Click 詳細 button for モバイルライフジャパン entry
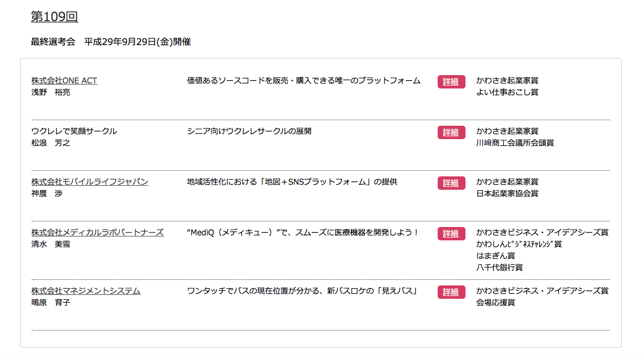The width and height of the screenshot is (644, 360). [x=451, y=183]
